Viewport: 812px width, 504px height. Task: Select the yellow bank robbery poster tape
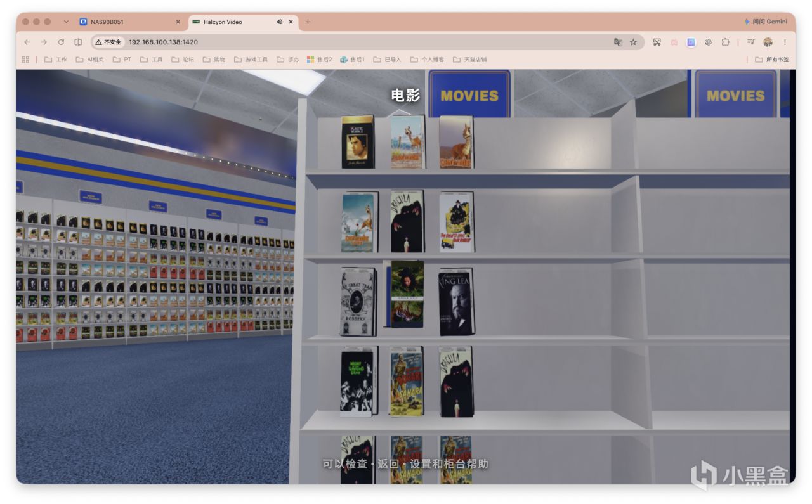pos(457,222)
